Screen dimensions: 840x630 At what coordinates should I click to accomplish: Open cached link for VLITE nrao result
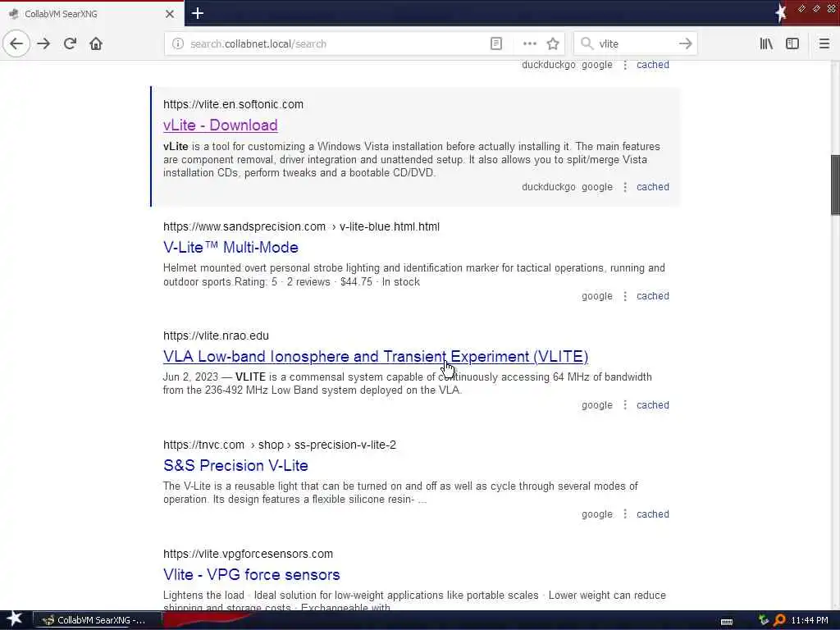pos(652,405)
